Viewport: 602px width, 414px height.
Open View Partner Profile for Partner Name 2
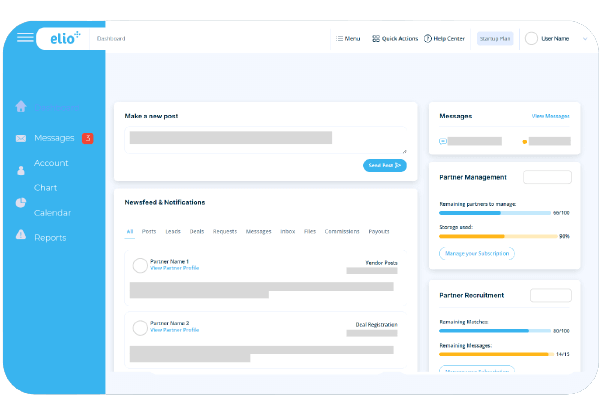(175, 330)
